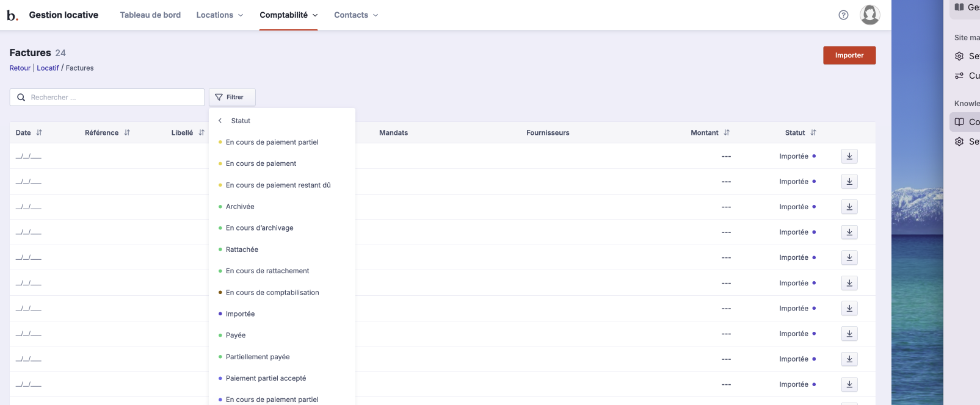Viewport: 980px width, 405px height.
Task: Sort the Statut column
Action: pos(813,132)
